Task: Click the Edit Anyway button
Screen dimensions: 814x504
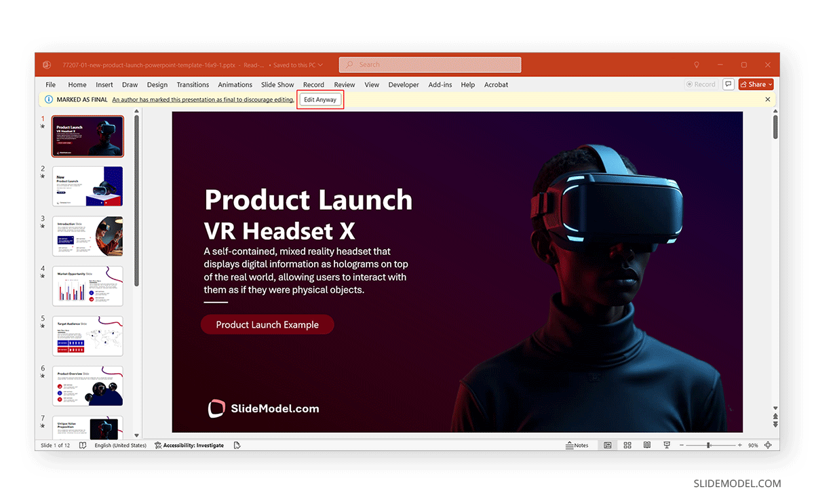Action: tap(320, 99)
